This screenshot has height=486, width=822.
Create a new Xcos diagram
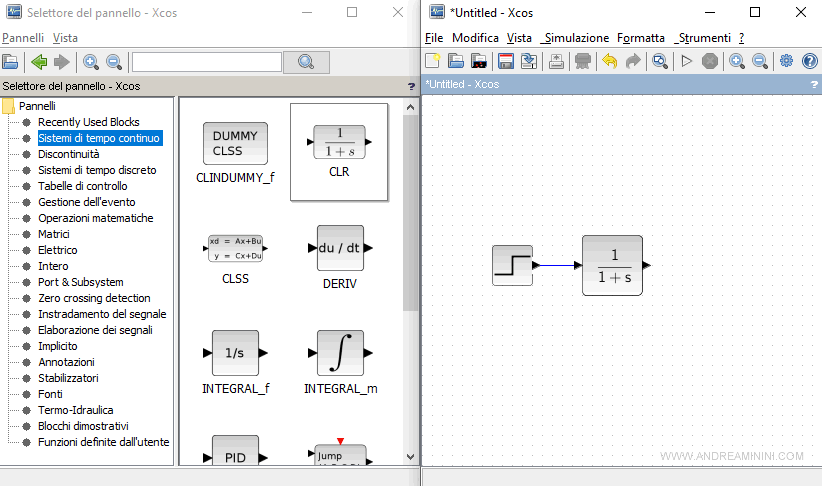pos(432,61)
